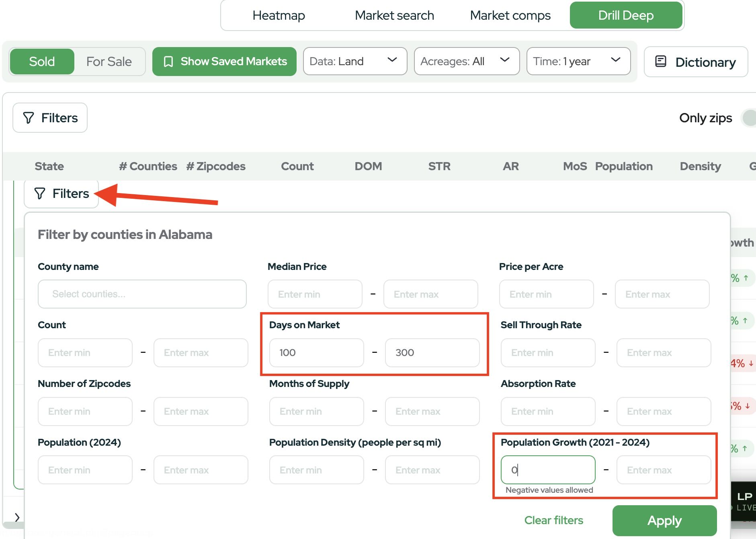Click the Dictionary book icon
The width and height of the screenshot is (756, 539).
pyautogui.click(x=661, y=61)
